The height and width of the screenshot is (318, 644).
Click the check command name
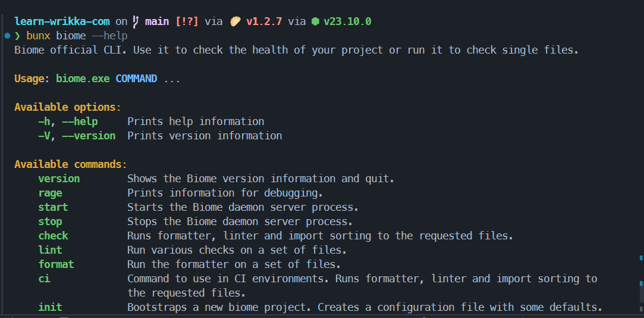54,236
